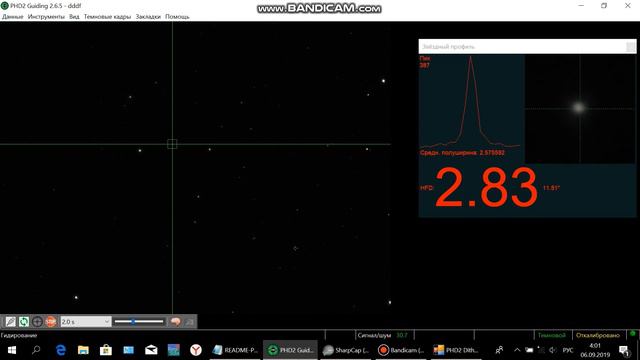640x360 pixels.
Task: Click the Темновой status indicator
Action: point(551,335)
